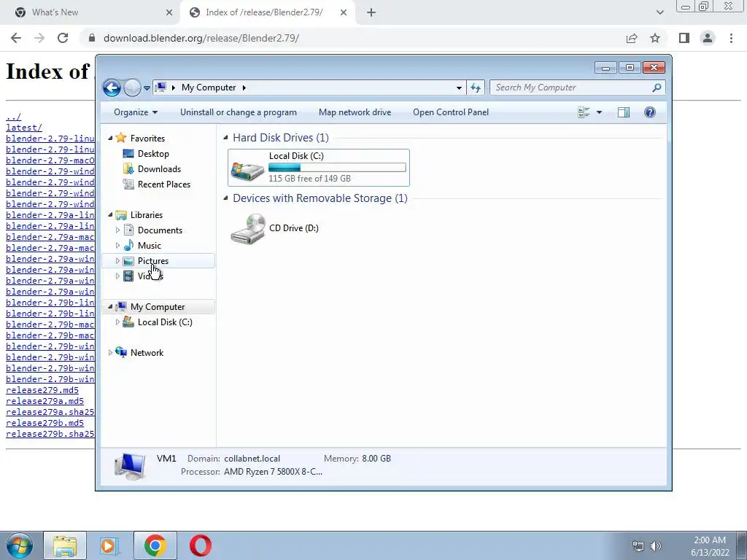Toggle Chrome side panel
The height and width of the screenshot is (560, 747).
[684, 38]
